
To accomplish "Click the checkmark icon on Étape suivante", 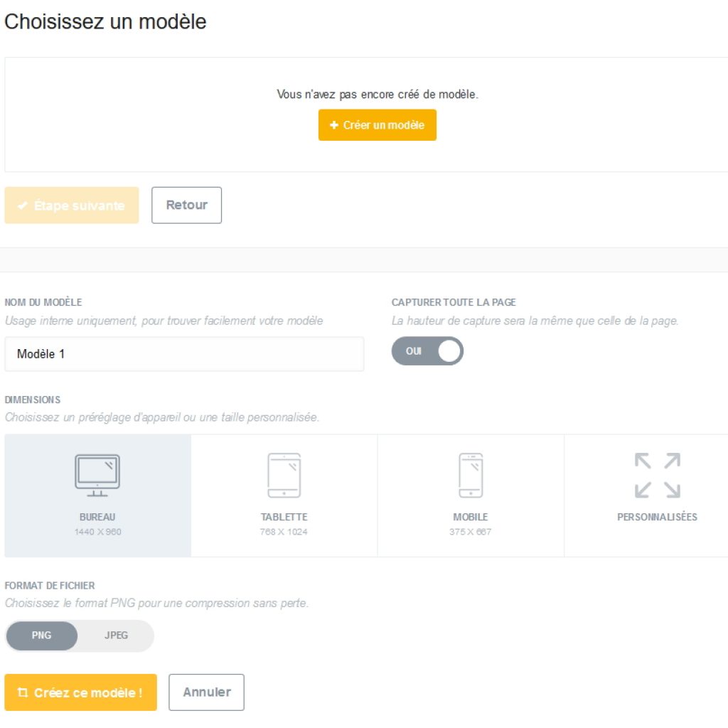I will click(x=22, y=205).
